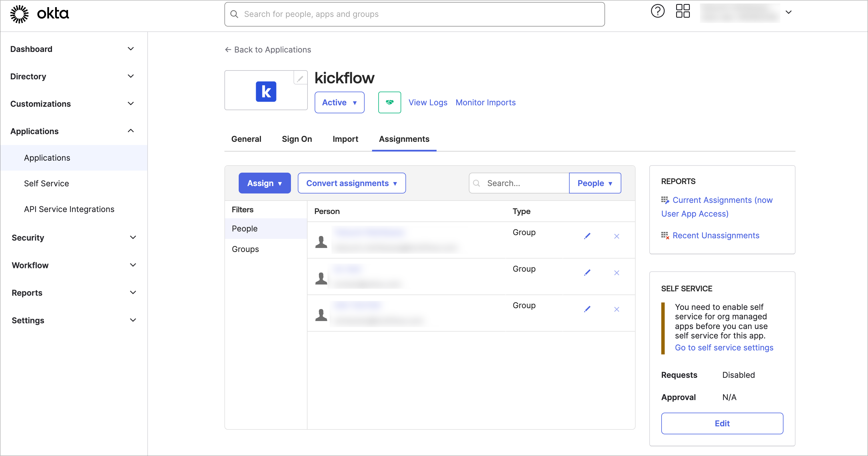Open the apps grid icon
Screen dimensions: 868x456
tap(683, 11)
